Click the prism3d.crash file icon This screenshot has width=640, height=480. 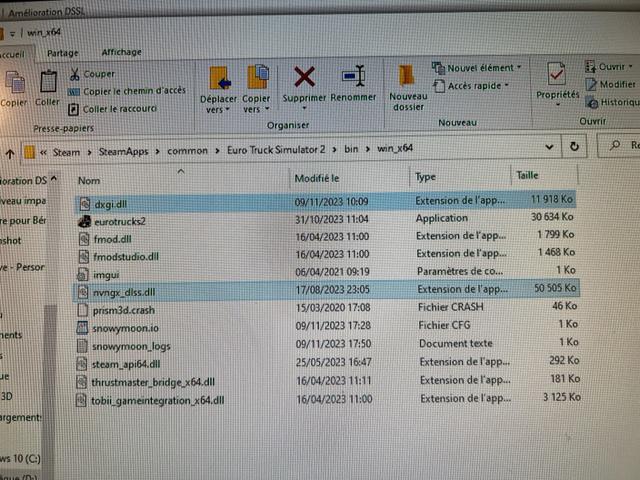[x=82, y=310]
